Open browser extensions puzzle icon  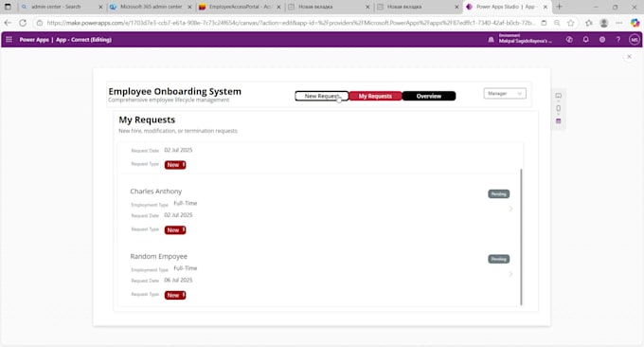(x=588, y=23)
